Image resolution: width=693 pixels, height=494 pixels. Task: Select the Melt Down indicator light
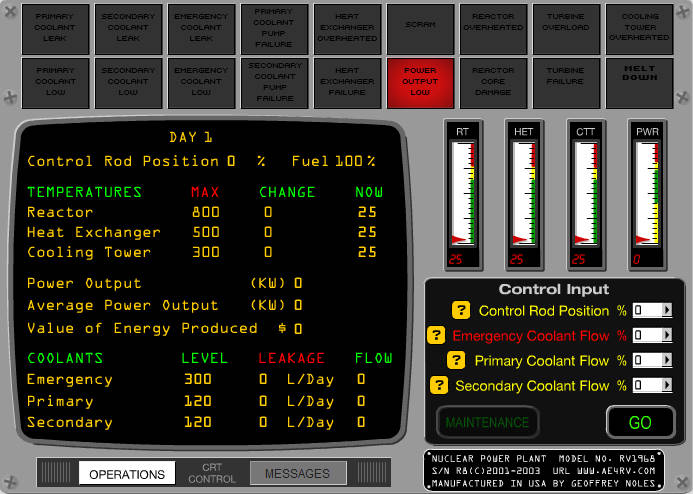639,83
